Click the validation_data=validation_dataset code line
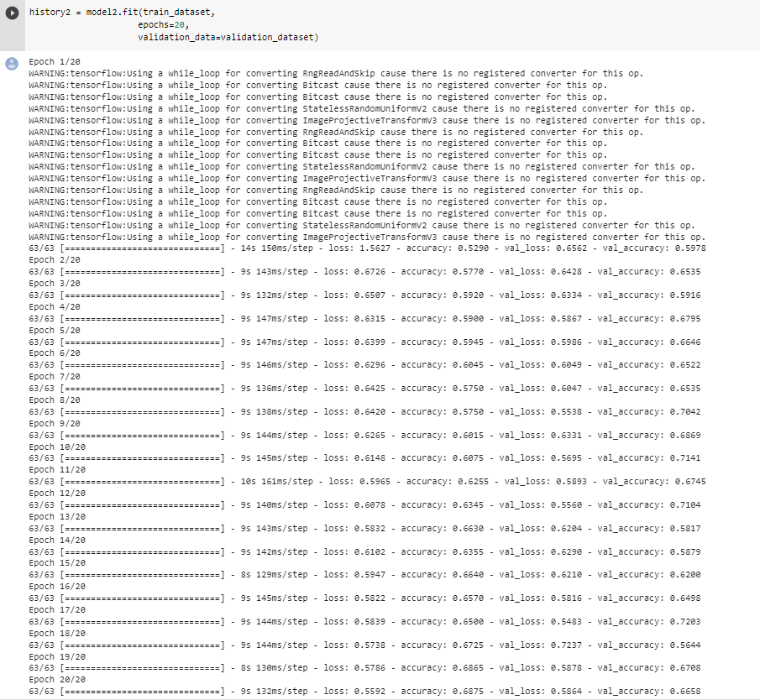Viewport: 760px width, 700px height. coord(228,38)
